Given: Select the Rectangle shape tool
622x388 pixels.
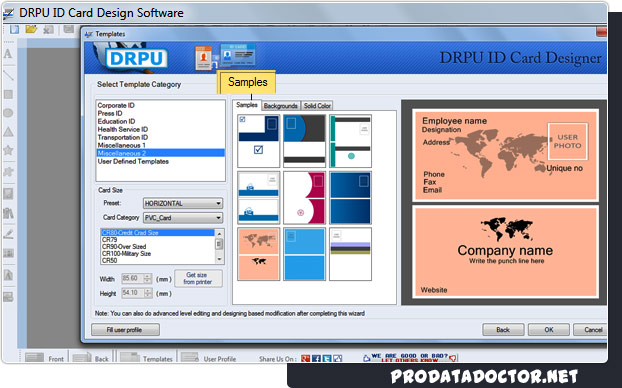Looking at the screenshot, I should click(x=8, y=94).
